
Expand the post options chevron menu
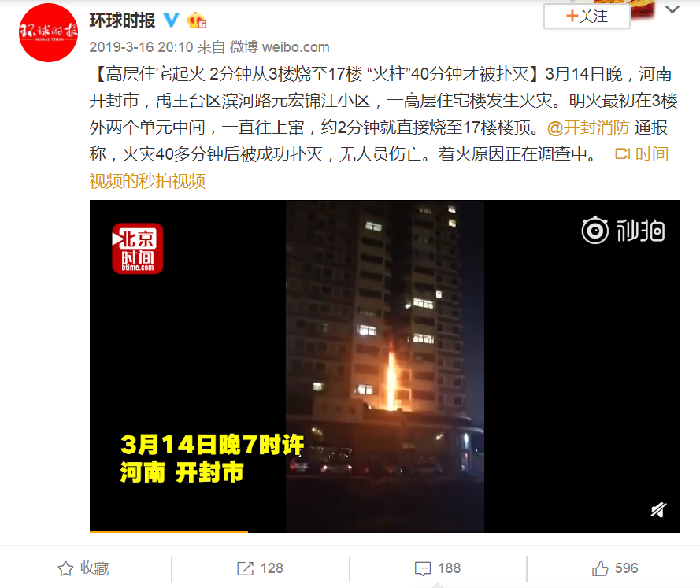click(672, 9)
